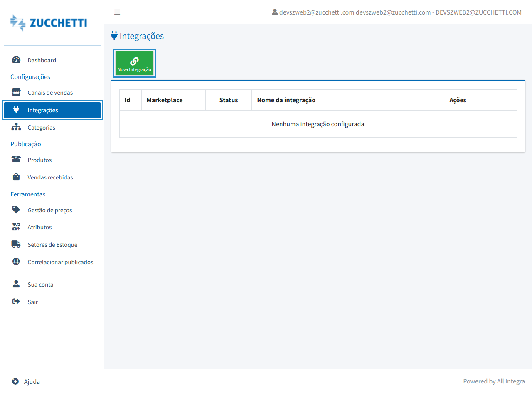Toggle the sidebar with the hamburger menu
The image size is (532, 393).
click(117, 12)
